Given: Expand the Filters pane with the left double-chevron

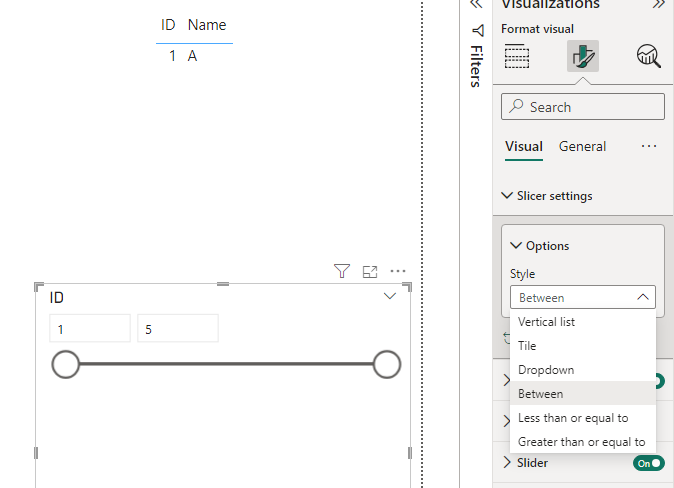Looking at the screenshot, I should (476, 4).
